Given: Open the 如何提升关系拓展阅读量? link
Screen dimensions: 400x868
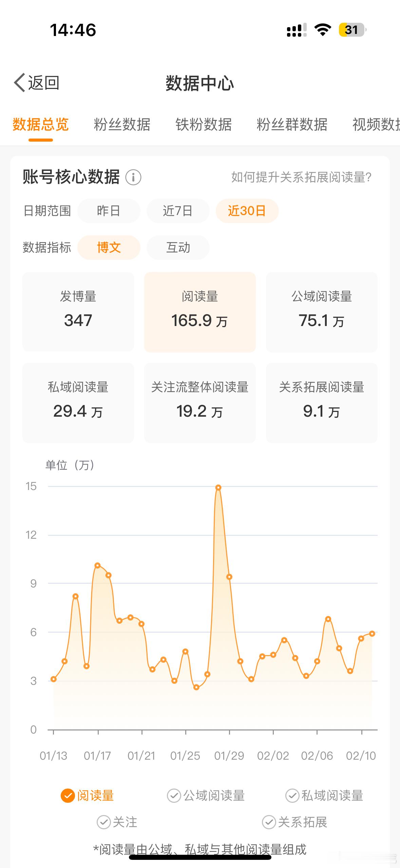Looking at the screenshot, I should 302,177.
